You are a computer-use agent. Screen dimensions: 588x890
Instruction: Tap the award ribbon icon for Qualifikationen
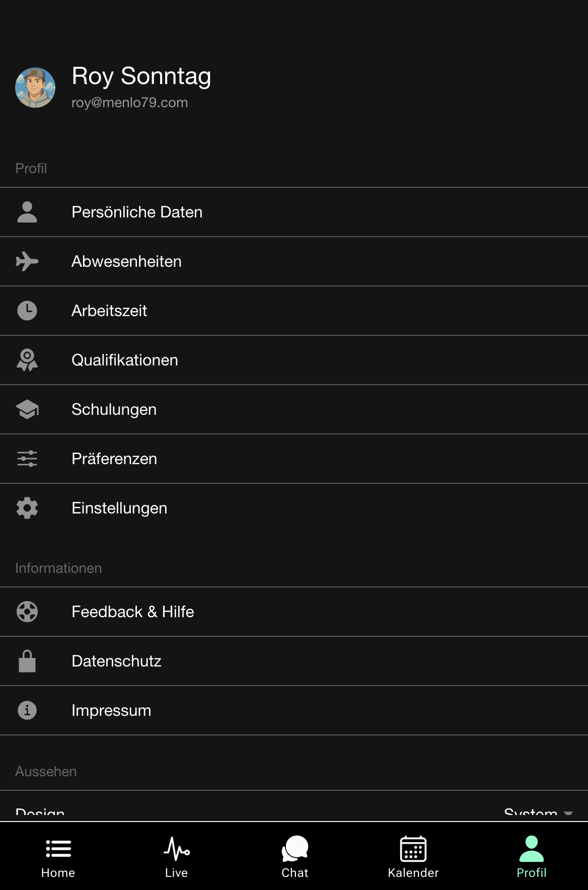pyautogui.click(x=27, y=360)
